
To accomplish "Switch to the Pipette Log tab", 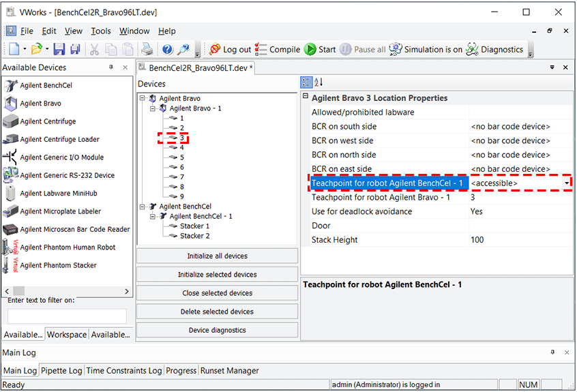I will click(x=61, y=370).
